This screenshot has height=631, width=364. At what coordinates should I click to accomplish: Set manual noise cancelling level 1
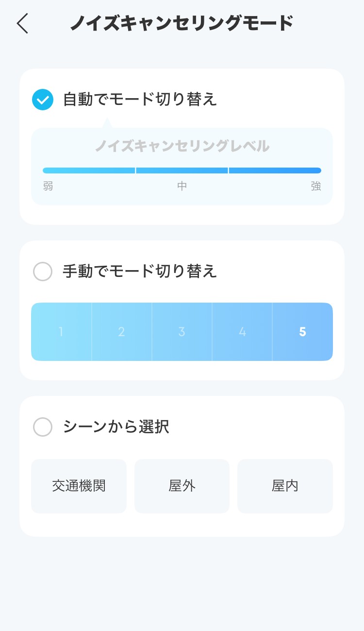pyautogui.click(x=61, y=332)
